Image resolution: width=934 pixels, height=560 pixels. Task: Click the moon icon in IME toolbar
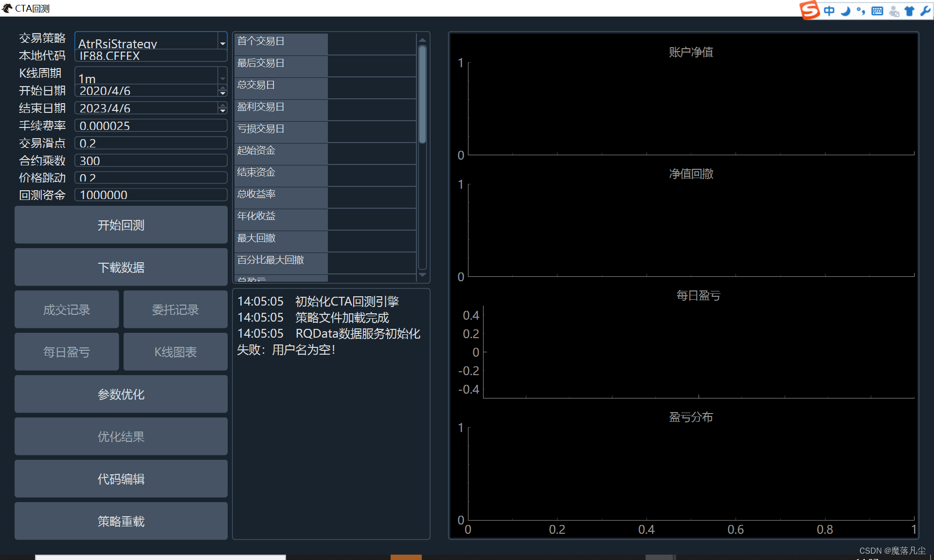point(845,11)
